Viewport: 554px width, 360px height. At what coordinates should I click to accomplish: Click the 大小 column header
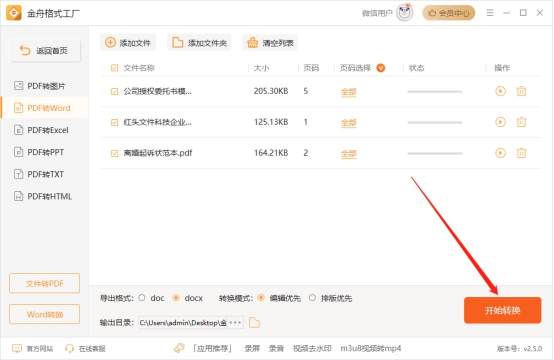coord(261,68)
